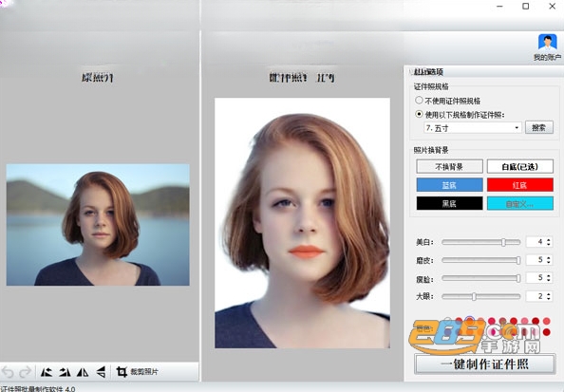This screenshot has height=392, width=564.
Task: Choose the 红底 red background swatch
Action: pyautogui.click(x=519, y=185)
